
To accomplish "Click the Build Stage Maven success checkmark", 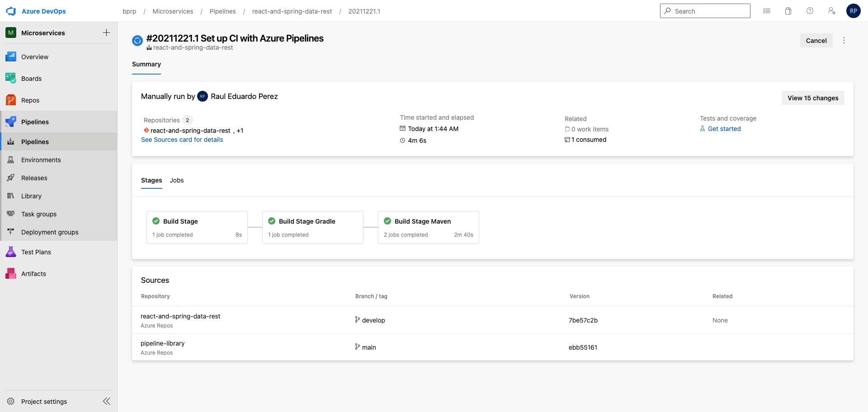I will click(387, 221).
